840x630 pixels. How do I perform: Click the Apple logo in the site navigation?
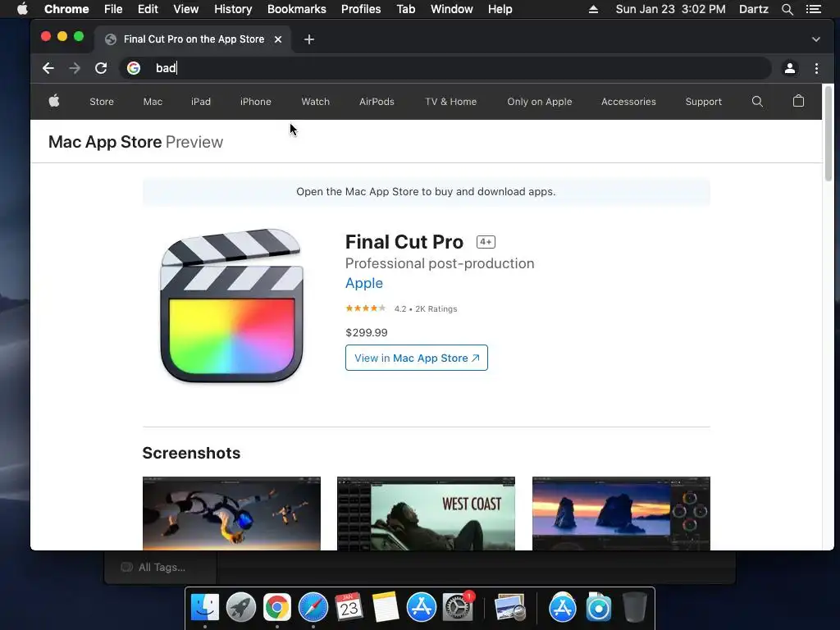pos(54,101)
